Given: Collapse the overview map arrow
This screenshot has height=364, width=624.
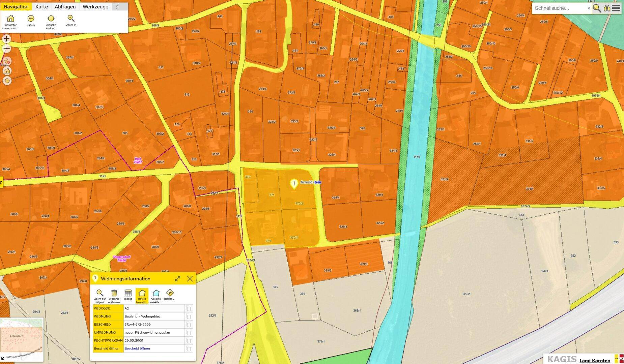Looking at the screenshot, I should click(x=3, y=358).
